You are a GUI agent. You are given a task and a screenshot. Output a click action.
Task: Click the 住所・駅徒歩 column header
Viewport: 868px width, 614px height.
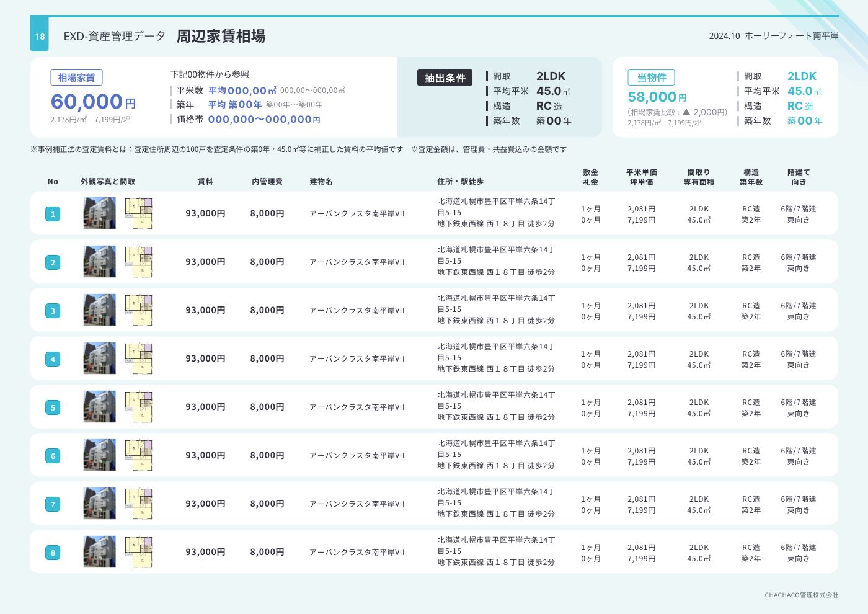click(460, 182)
